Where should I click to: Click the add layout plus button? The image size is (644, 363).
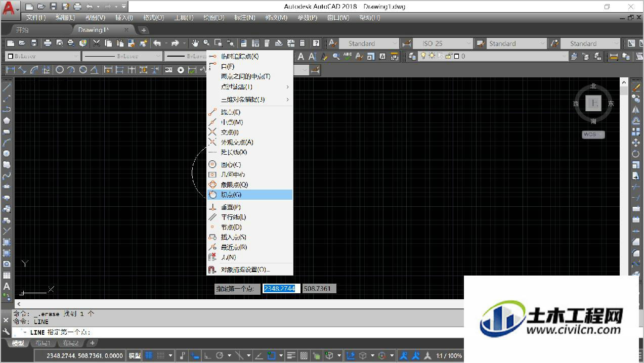tap(92, 343)
